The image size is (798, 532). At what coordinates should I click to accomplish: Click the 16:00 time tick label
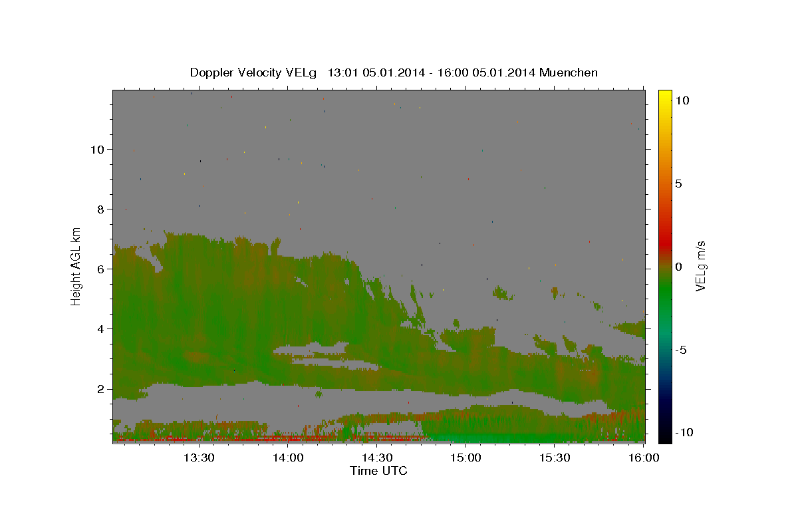tap(644, 458)
